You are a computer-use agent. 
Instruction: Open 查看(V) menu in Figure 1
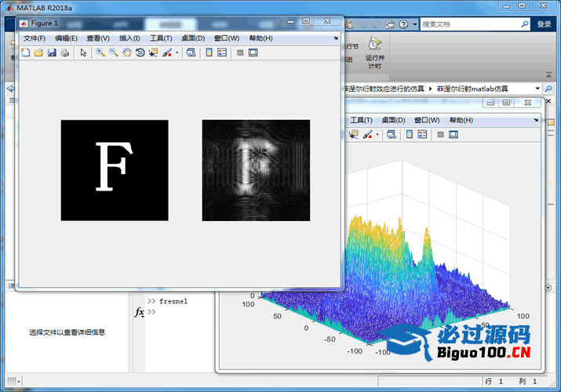tap(98, 38)
